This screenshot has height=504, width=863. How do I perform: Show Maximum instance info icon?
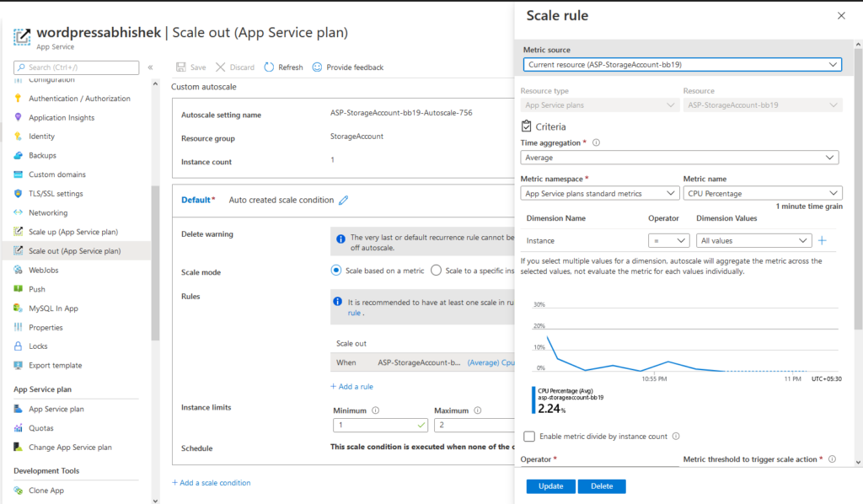[478, 410]
